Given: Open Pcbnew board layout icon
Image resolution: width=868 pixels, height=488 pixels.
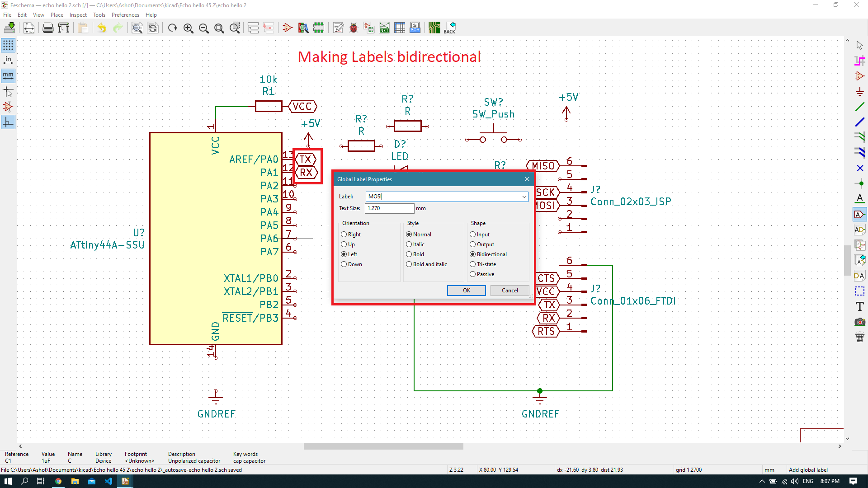Looking at the screenshot, I should [434, 28].
